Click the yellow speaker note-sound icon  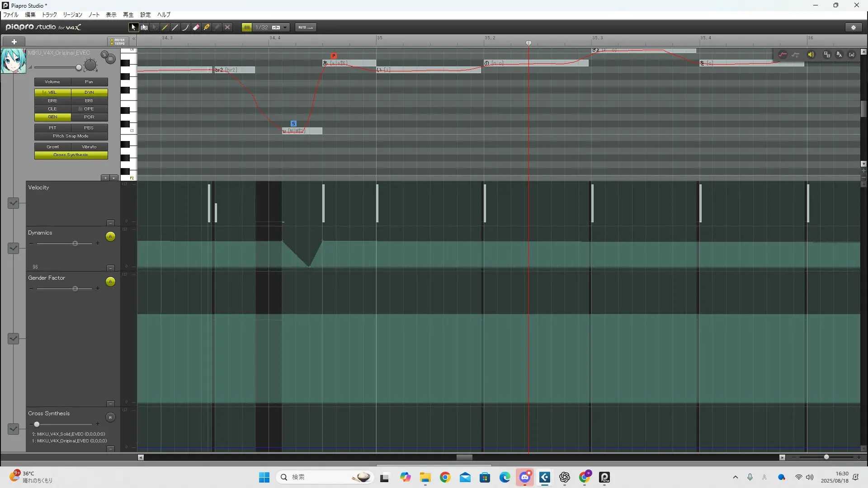[811, 55]
